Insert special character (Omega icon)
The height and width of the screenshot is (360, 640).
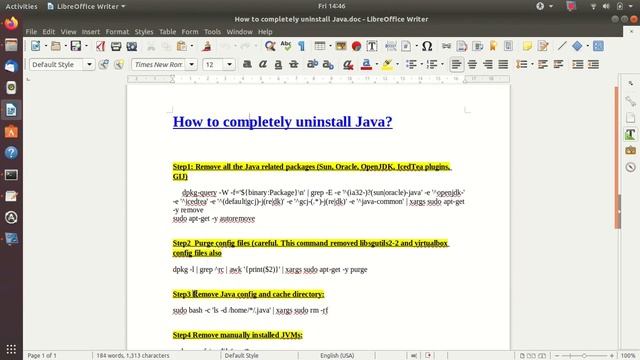pyautogui.click(x=427, y=46)
